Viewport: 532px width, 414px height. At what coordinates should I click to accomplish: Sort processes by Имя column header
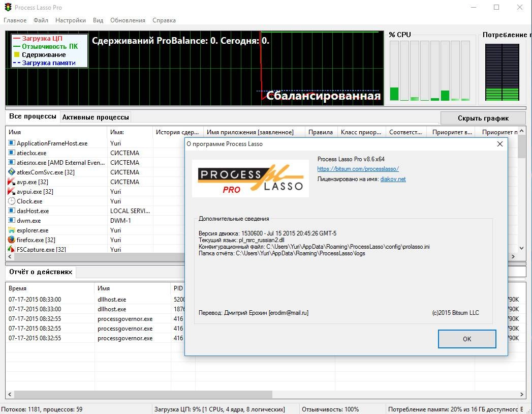56,132
